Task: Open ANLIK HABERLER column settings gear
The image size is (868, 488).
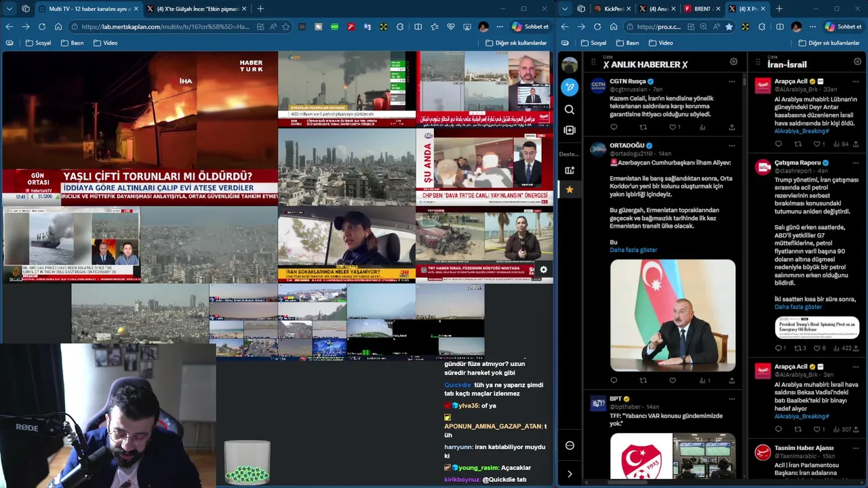Action: click(x=733, y=62)
